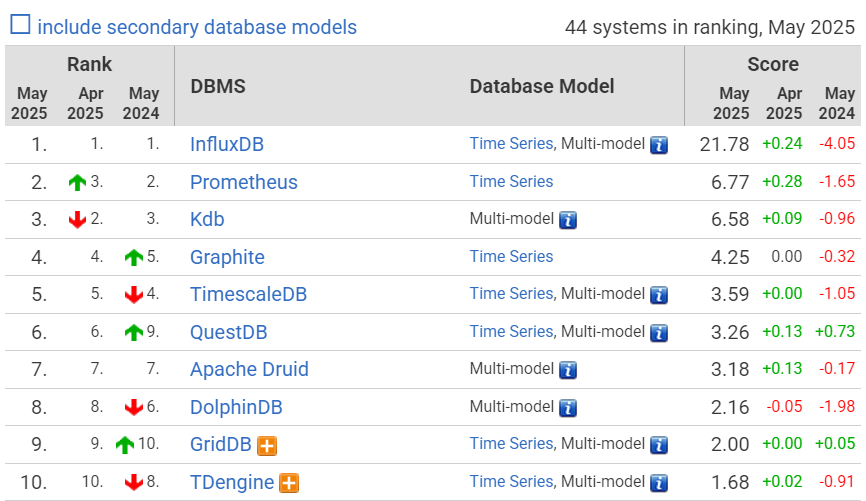Click Time Series link in Graphite row
866x501 pixels.
pyautogui.click(x=511, y=257)
